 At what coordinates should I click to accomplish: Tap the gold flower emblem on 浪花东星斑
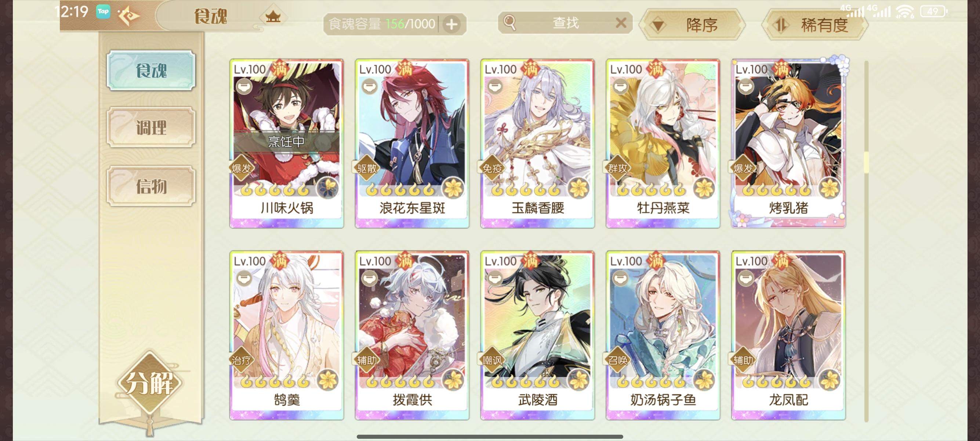point(453,188)
